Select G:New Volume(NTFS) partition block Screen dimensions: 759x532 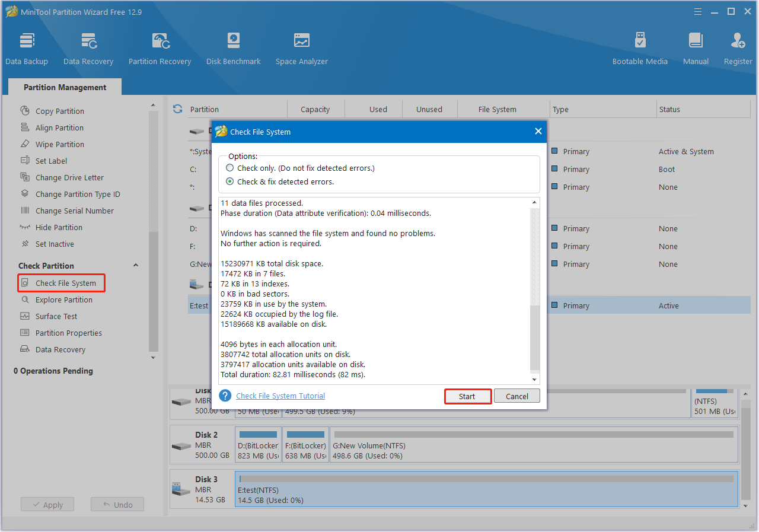[534, 445]
